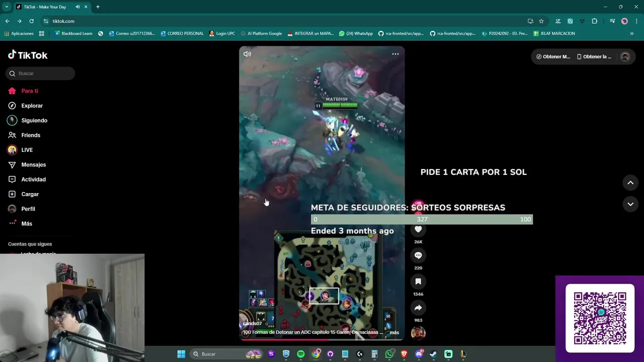The image size is (644, 362).
Task: Expand the caption with "más"
Action: click(x=394, y=332)
